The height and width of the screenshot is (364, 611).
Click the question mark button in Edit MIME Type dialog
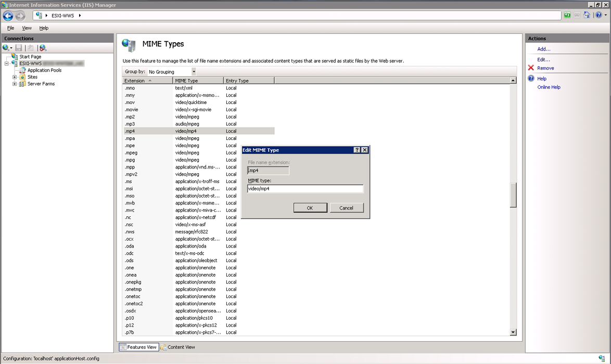pos(357,150)
